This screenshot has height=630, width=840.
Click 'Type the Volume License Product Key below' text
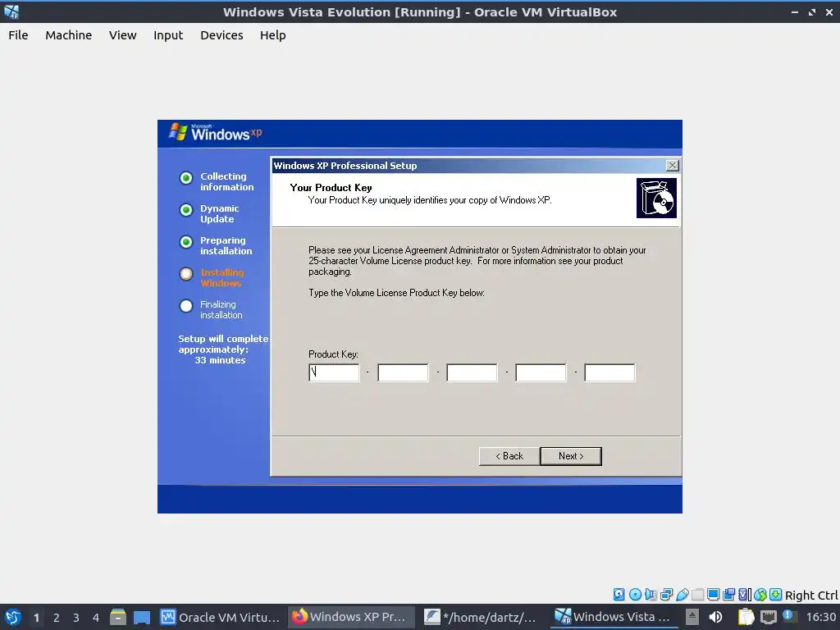396,293
